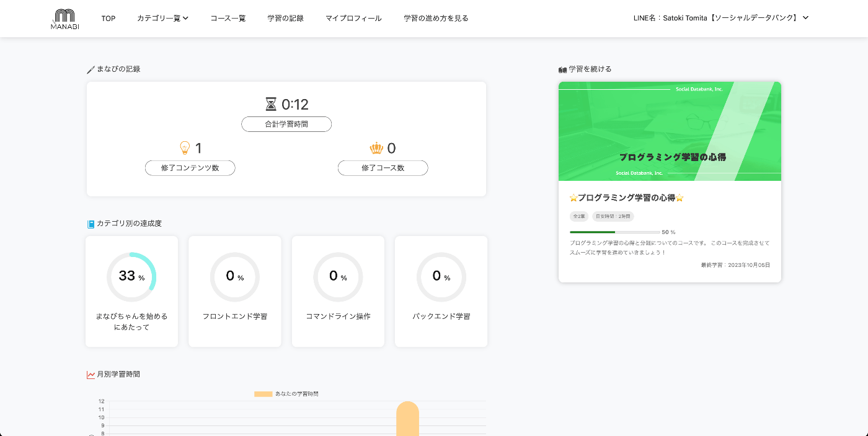Click the orange bar in monthly chart

click(x=408, y=419)
